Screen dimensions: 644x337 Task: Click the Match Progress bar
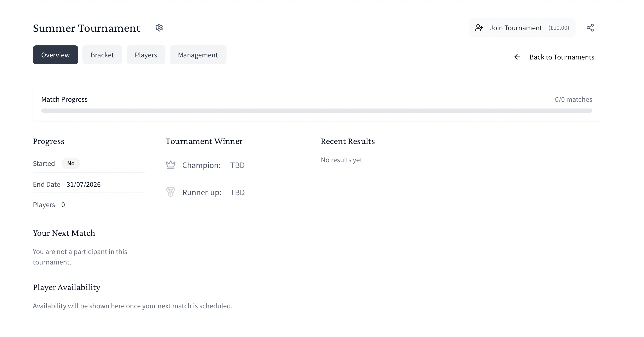tap(317, 111)
